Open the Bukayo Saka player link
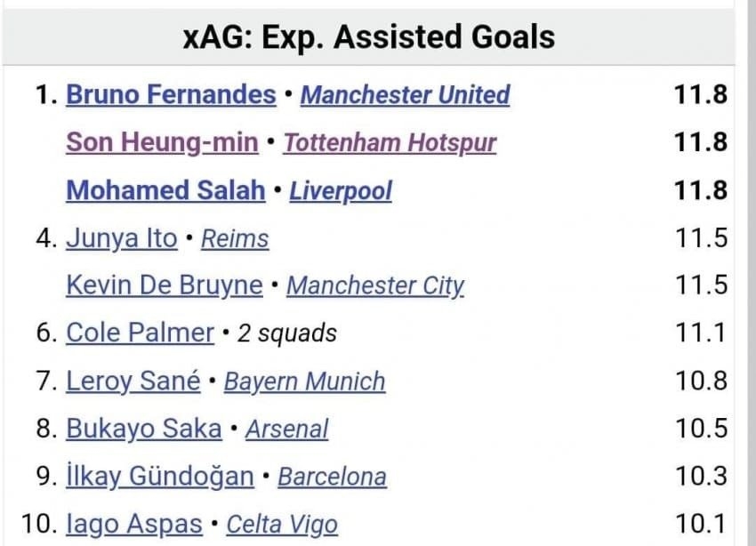The height and width of the screenshot is (546, 756). (x=144, y=429)
